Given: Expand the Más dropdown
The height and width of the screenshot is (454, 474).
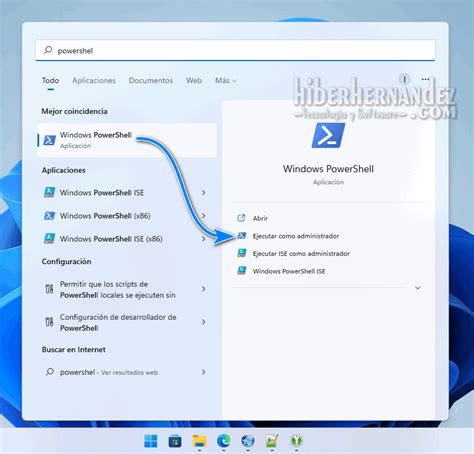Looking at the screenshot, I should pyautogui.click(x=226, y=80).
